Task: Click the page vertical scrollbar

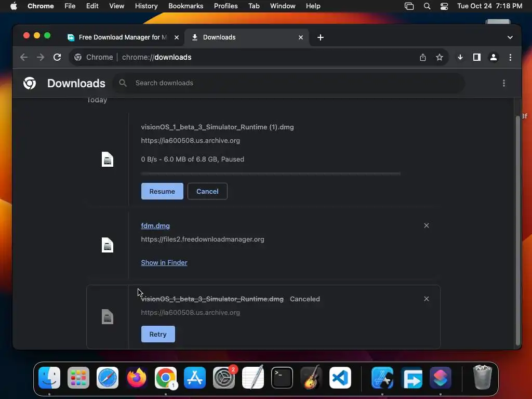Action: 518,231
